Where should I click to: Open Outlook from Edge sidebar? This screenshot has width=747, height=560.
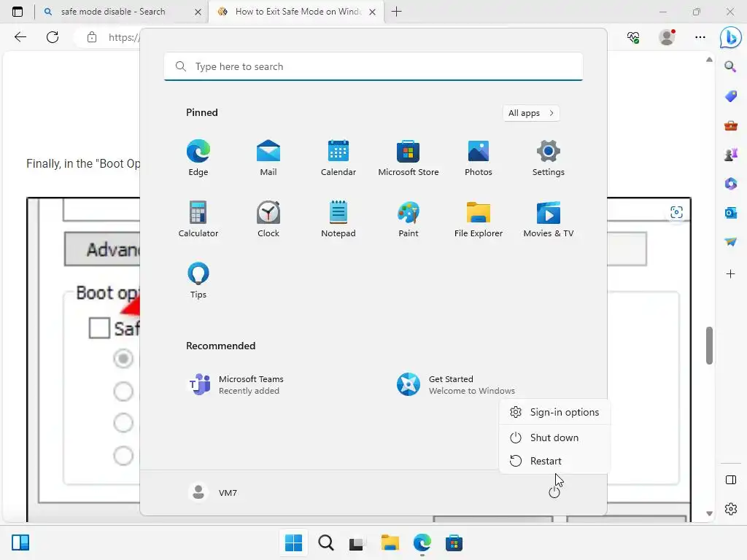[x=730, y=213]
